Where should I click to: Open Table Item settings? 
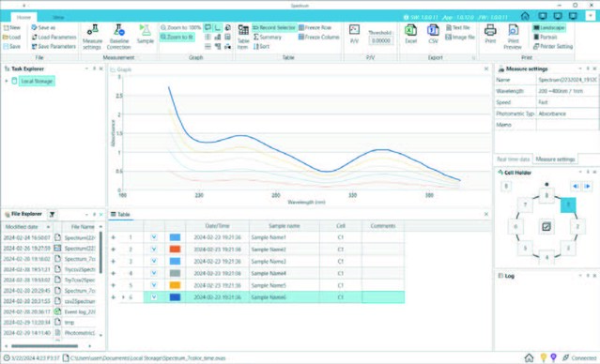pyautogui.click(x=243, y=37)
